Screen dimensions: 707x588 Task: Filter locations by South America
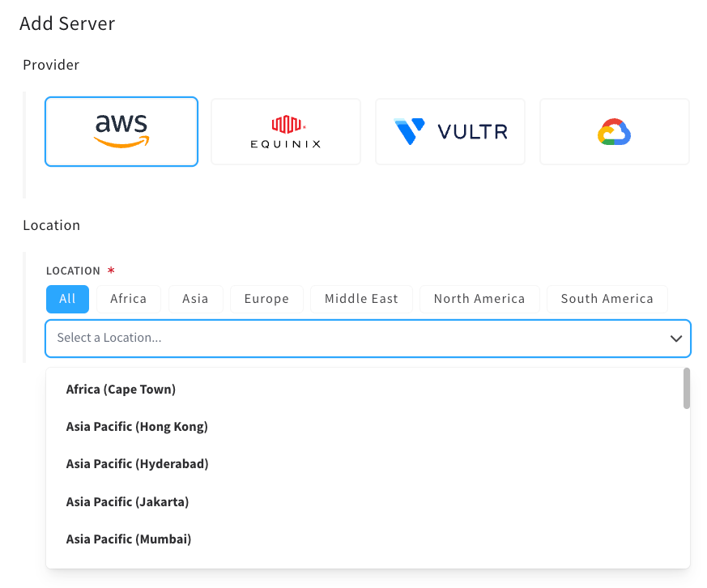[x=607, y=299]
